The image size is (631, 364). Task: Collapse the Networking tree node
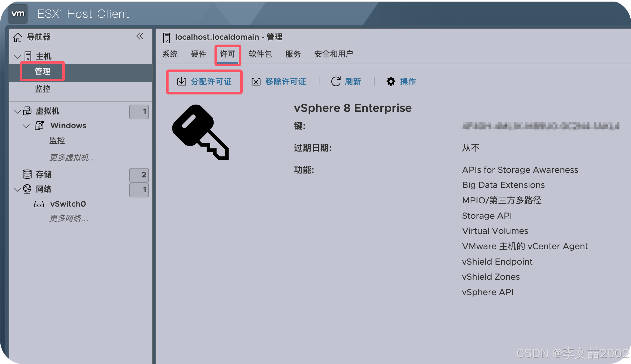click(x=18, y=190)
